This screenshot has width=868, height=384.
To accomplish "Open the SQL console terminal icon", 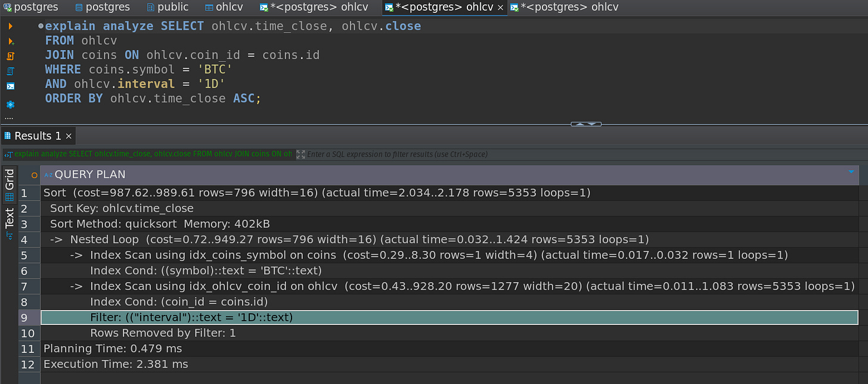I will 10,86.
